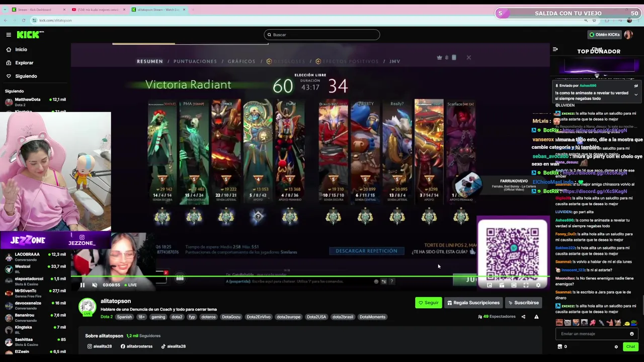Open Westcol channel in sidebar
Screen dimensions: 644x362
34,268
